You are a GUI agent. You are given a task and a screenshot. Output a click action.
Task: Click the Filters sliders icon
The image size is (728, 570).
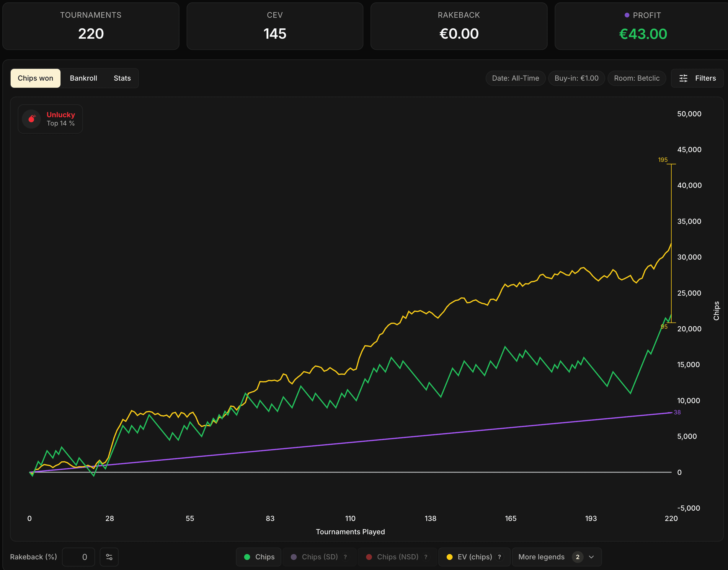click(683, 78)
